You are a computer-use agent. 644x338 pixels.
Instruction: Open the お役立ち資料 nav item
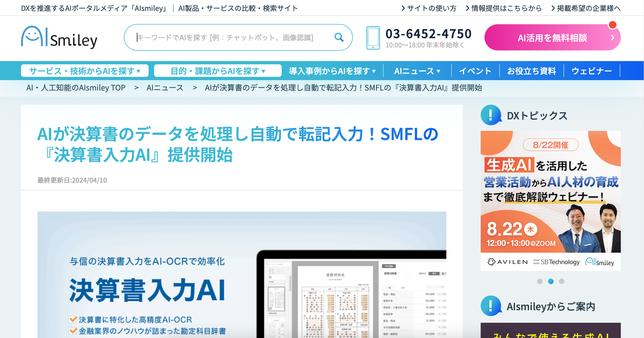pyautogui.click(x=531, y=71)
